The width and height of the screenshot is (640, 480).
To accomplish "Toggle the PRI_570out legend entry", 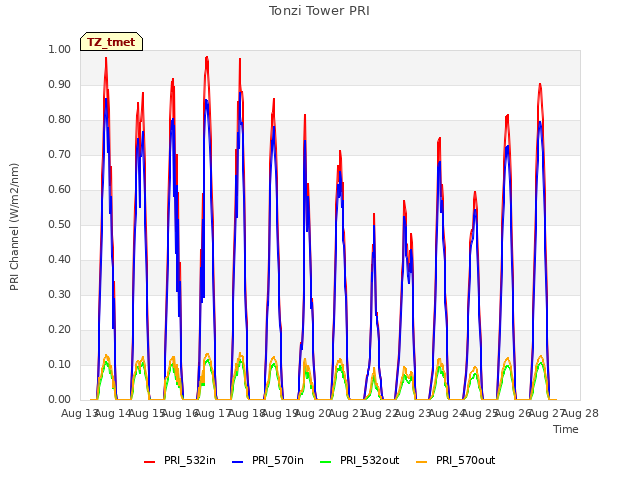I will tap(456, 460).
